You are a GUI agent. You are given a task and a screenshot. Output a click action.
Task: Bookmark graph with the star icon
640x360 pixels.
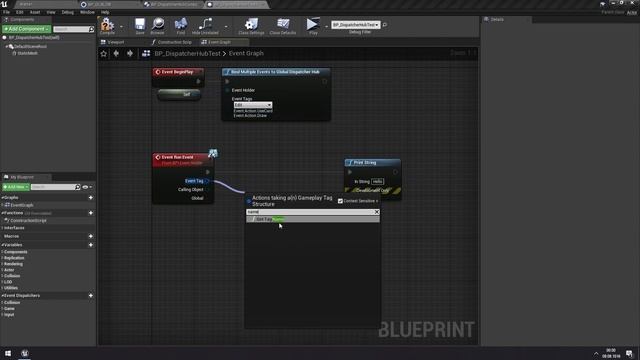104,53
